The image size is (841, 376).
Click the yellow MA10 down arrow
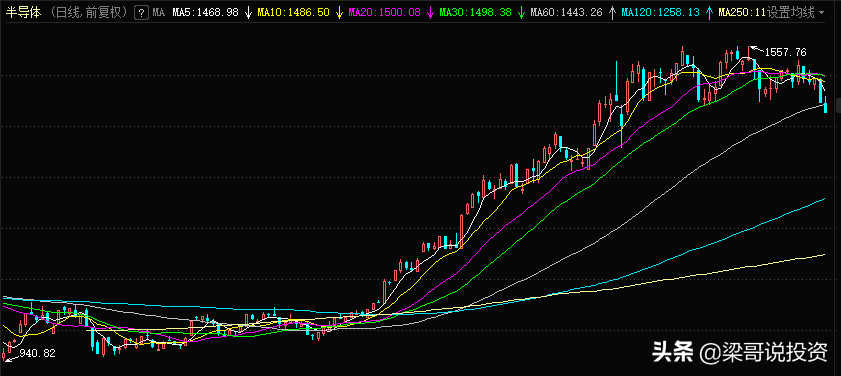tap(339, 12)
